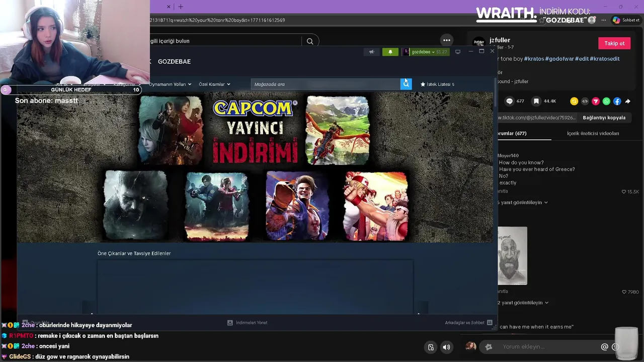
Task: Click the embed code icon
Action: click(x=585, y=101)
